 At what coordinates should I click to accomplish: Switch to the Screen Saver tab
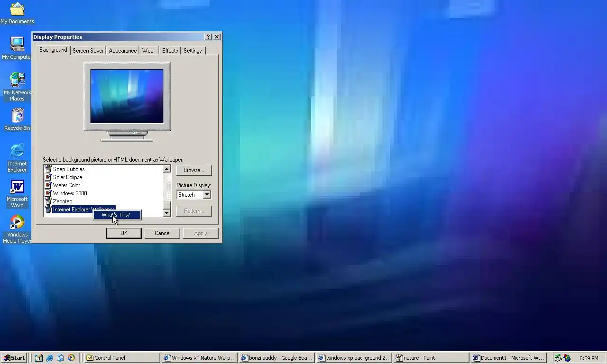coord(88,51)
